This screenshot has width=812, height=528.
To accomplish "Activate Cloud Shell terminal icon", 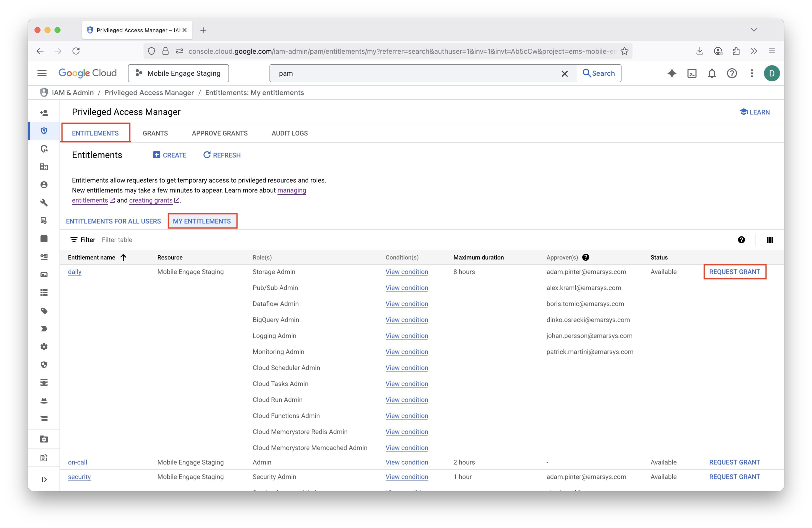I will pyautogui.click(x=691, y=73).
